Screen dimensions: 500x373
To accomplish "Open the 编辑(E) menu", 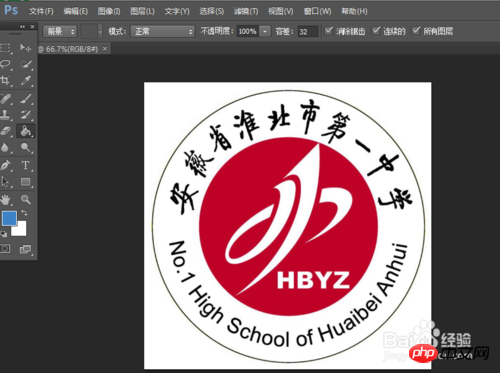I will 76,11.
